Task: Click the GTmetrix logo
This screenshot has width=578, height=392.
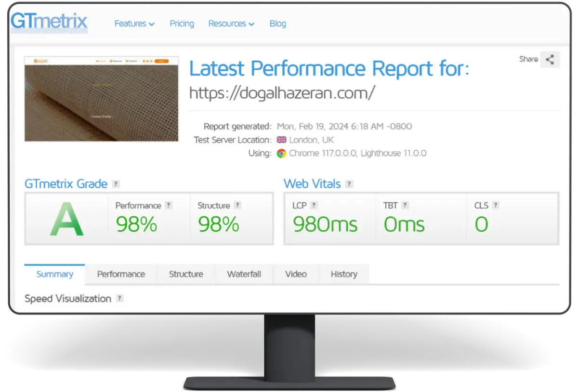Action: click(x=48, y=22)
